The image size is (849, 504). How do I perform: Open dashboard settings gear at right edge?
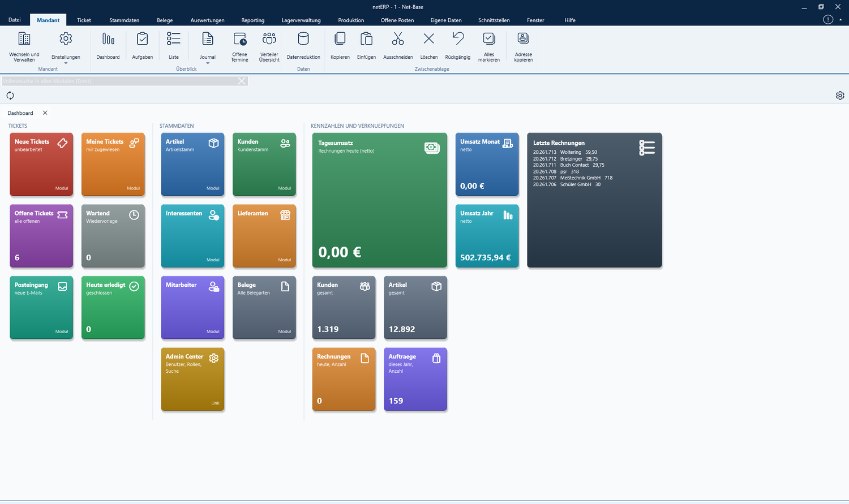(x=840, y=96)
